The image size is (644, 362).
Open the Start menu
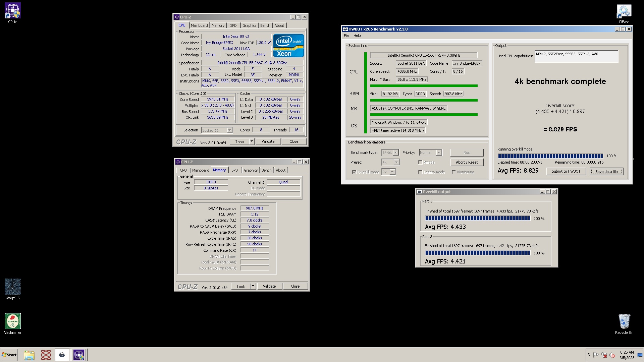tap(9, 355)
